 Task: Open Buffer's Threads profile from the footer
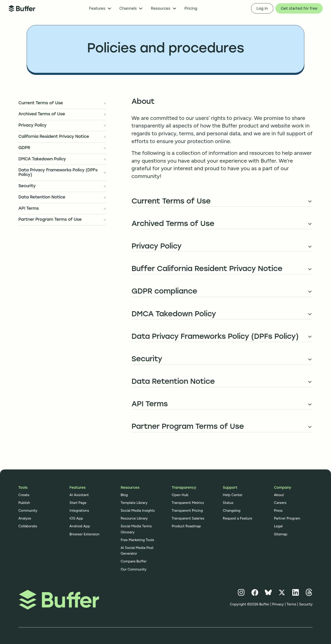click(309, 592)
